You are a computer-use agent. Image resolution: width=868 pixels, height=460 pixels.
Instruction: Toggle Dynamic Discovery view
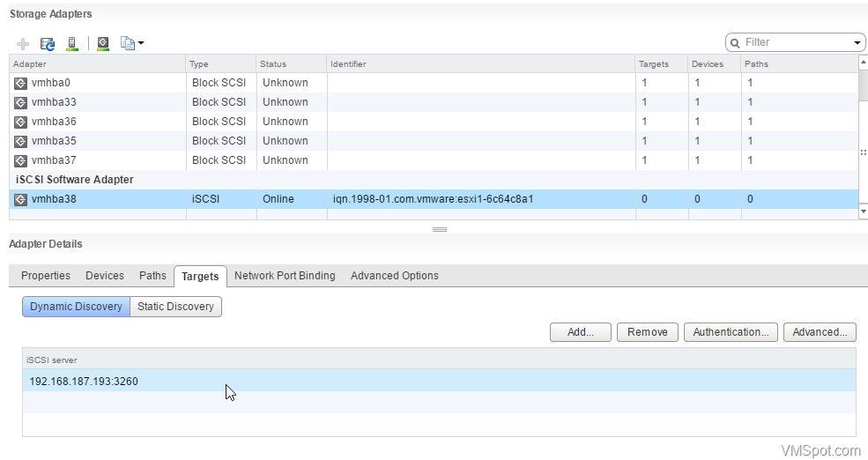(x=76, y=307)
